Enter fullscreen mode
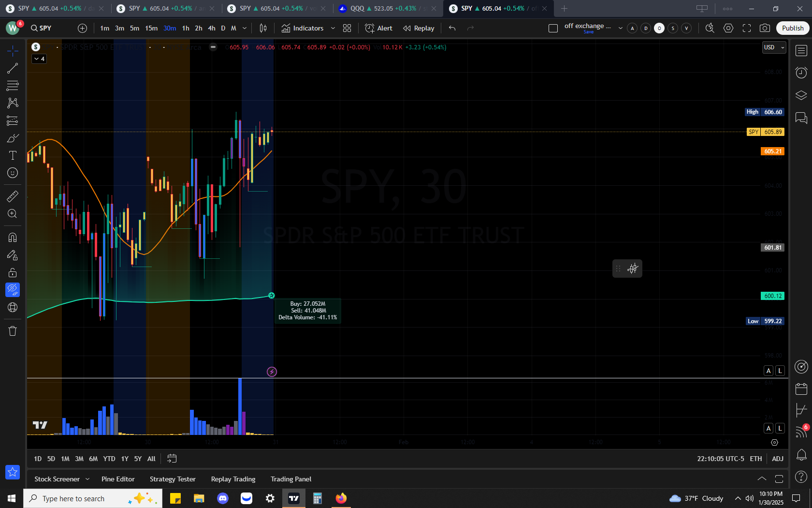Image resolution: width=812 pixels, height=508 pixels. point(747,28)
